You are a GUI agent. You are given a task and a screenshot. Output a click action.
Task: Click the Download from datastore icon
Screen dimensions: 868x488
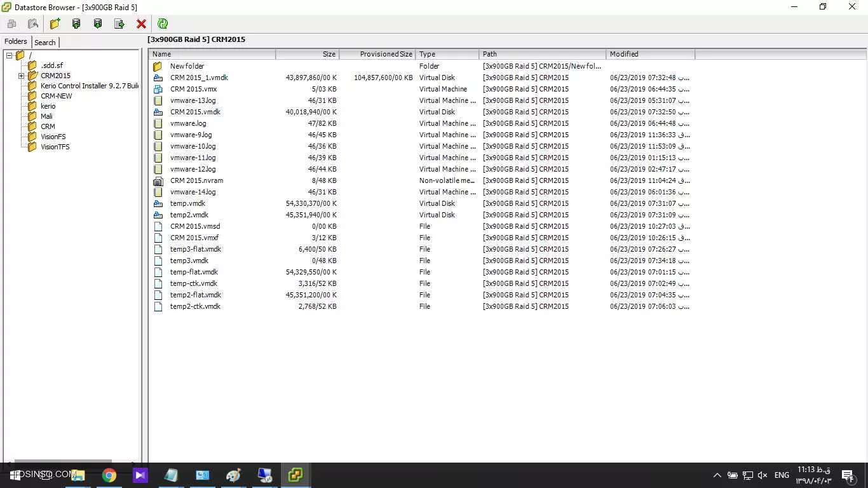pyautogui.click(x=98, y=24)
